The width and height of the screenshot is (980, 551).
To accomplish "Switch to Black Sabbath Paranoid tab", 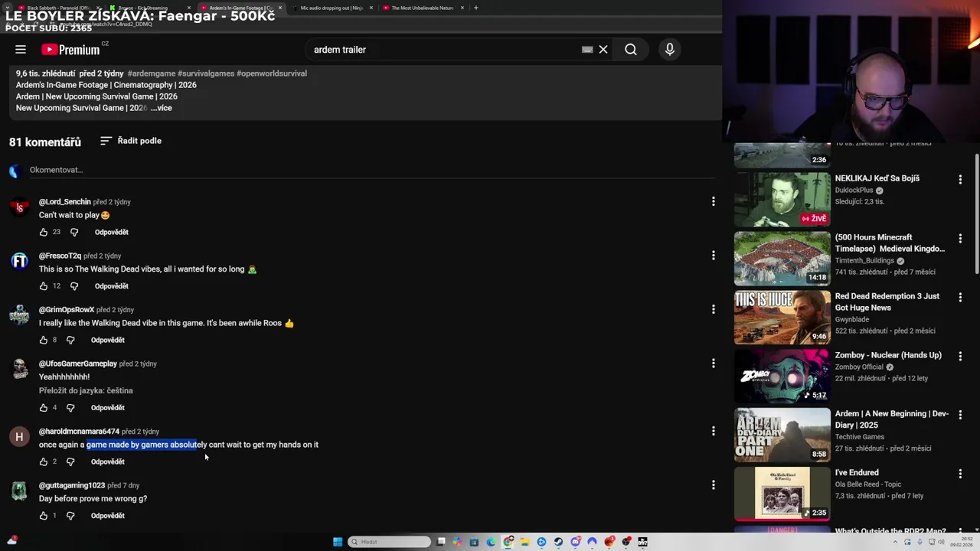I will point(58,8).
